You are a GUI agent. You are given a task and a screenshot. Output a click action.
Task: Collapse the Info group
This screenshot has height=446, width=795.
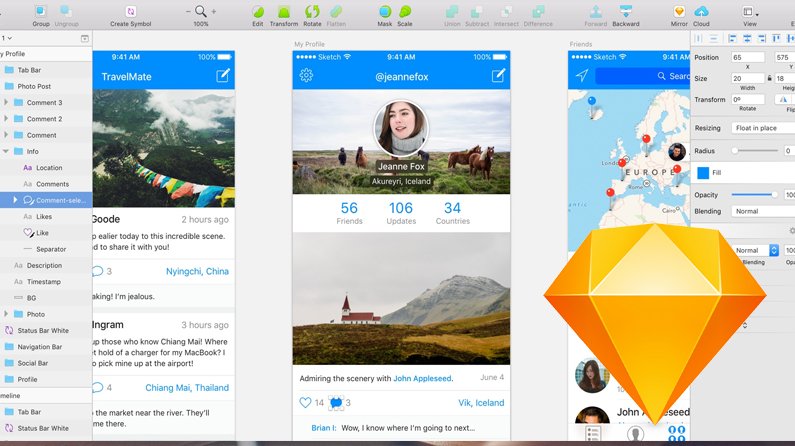tap(6, 151)
